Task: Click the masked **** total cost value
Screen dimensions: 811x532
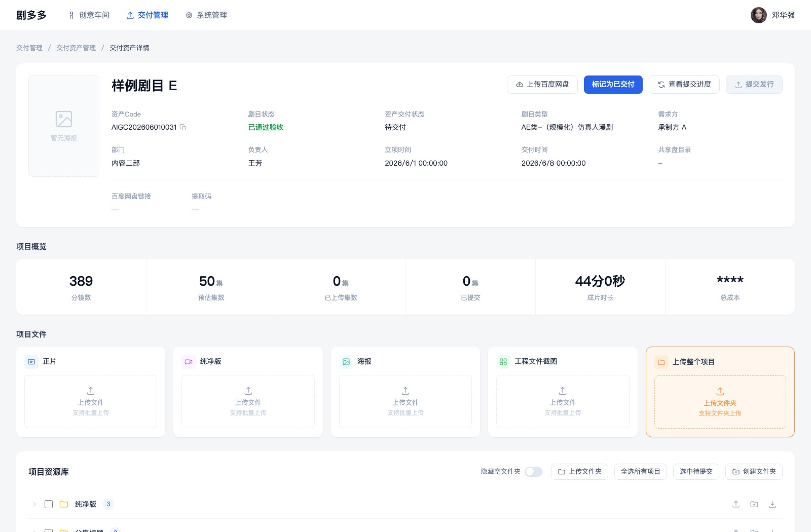Action: point(730,280)
